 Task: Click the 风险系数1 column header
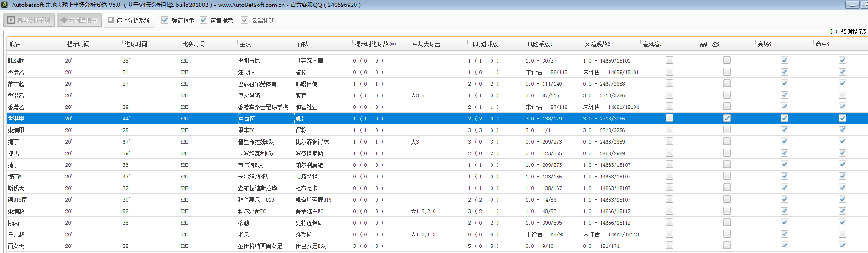click(539, 44)
